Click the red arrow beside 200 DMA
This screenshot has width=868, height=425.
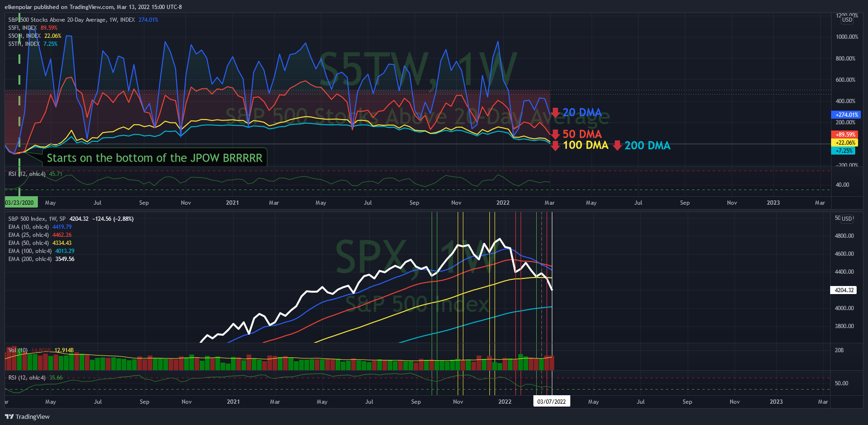(617, 146)
